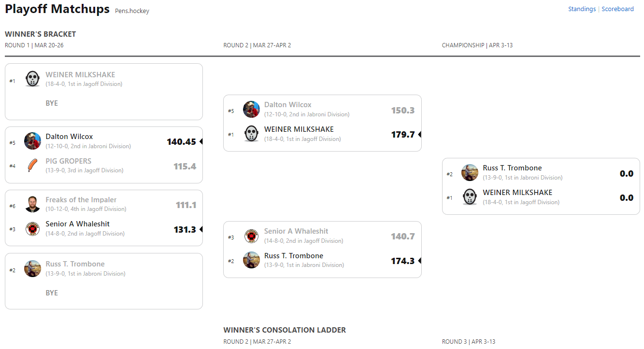This screenshot has height=349, width=644.
Task: Click Dalton Wilcox avatar in Round 2
Action: pyautogui.click(x=251, y=110)
